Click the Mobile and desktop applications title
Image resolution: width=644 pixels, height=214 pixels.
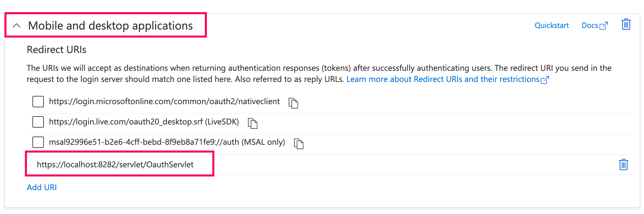click(110, 25)
